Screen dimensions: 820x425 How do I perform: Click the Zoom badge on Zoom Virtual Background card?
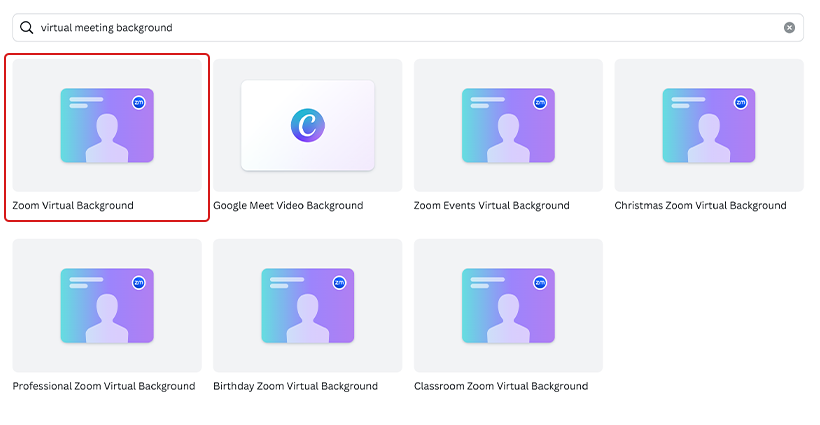[139, 102]
